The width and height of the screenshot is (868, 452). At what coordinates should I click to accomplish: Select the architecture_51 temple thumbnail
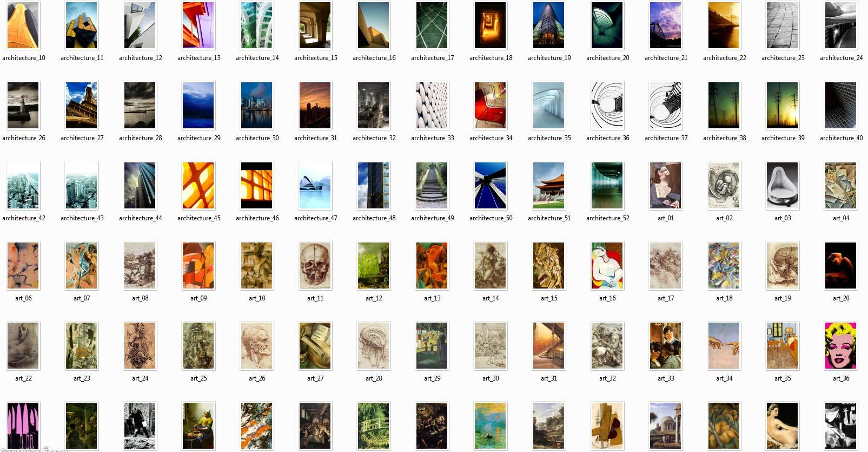pyautogui.click(x=549, y=186)
